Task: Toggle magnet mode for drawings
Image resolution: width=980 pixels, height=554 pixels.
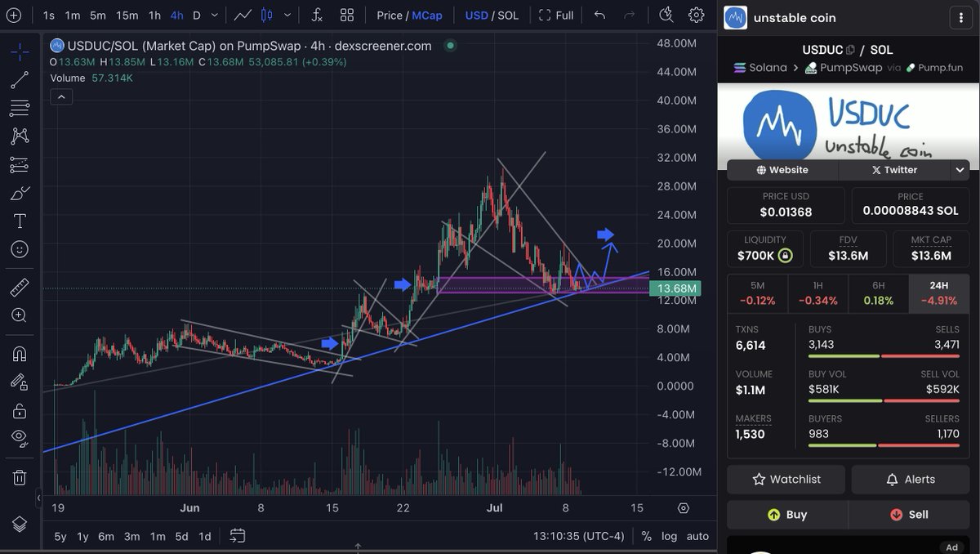Action: pos(20,353)
